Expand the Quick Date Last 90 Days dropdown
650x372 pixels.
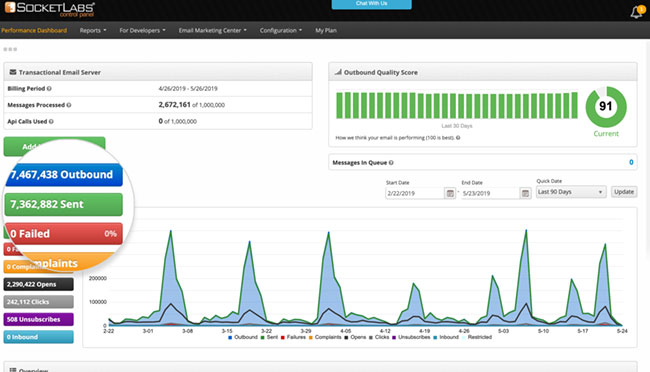(x=571, y=192)
